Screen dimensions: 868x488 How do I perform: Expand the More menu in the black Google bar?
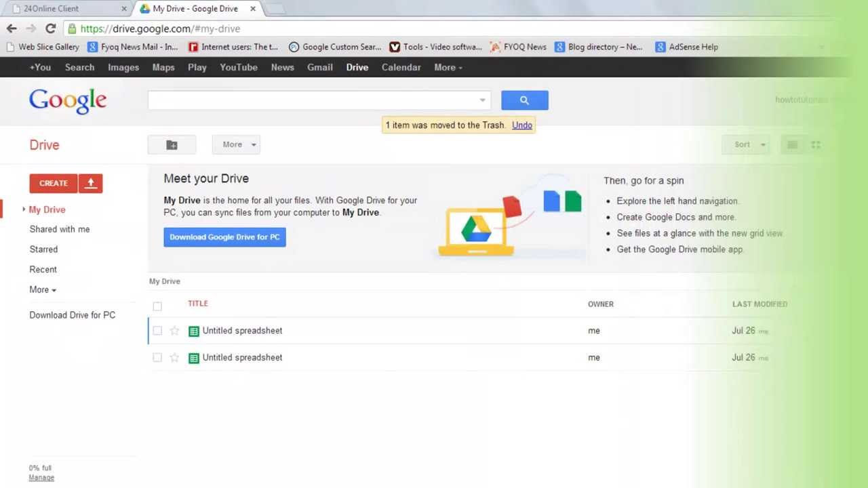point(448,67)
